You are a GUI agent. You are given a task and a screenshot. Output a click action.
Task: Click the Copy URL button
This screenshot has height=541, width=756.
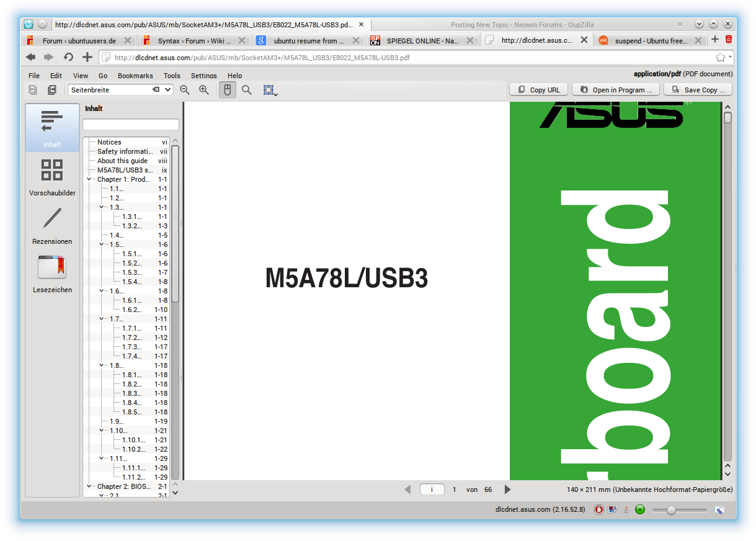click(x=539, y=90)
